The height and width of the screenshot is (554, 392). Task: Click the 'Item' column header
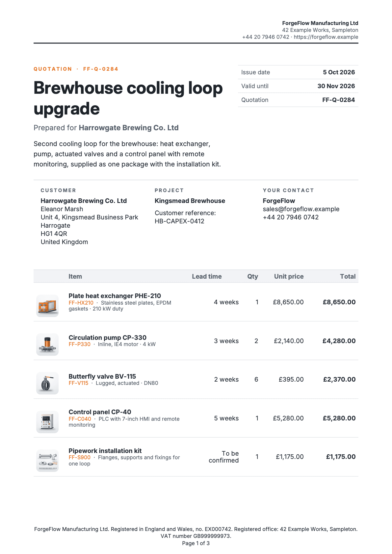pyautogui.click(x=75, y=276)
